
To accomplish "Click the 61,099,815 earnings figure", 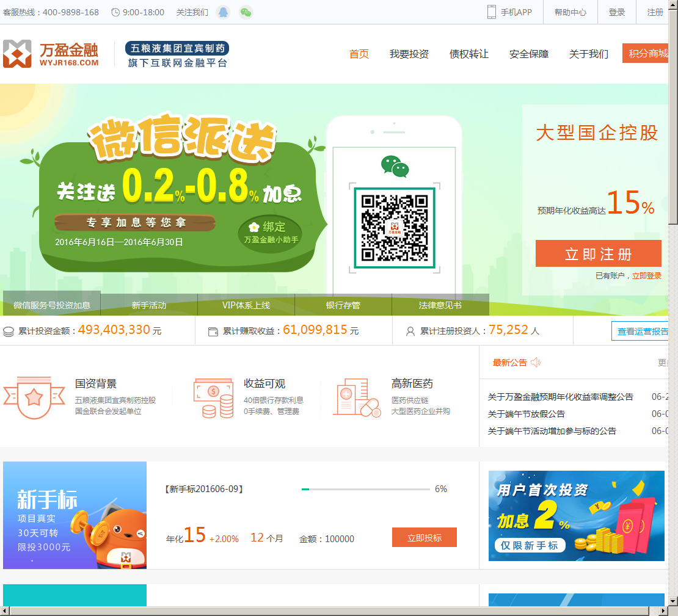I will [x=315, y=330].
